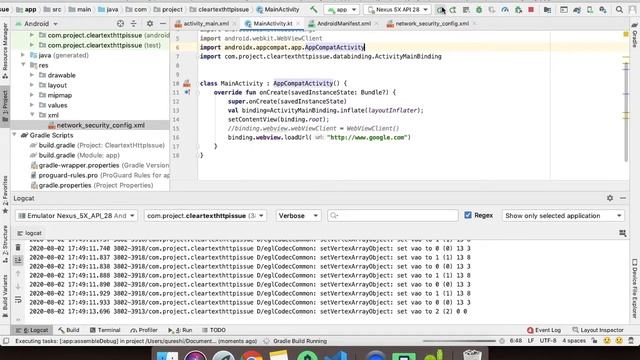
Task: Click the Up Stack Trace arrow icon
Action: (18, 273)
